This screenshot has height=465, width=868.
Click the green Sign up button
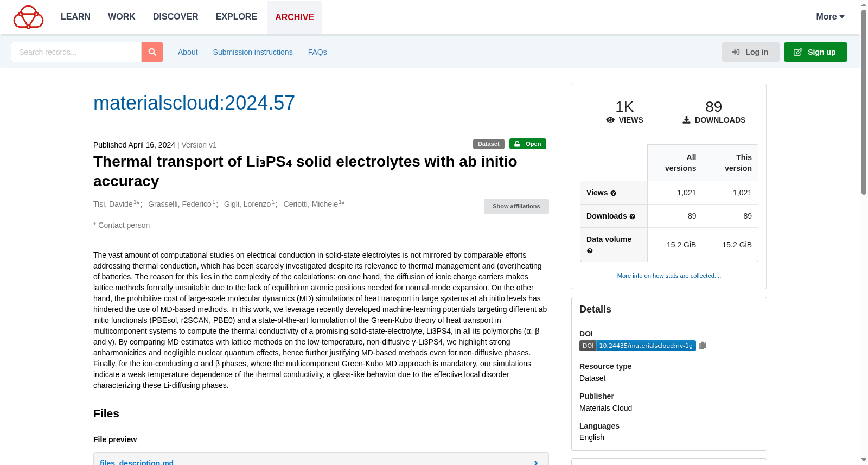click(x=815, y=52)
